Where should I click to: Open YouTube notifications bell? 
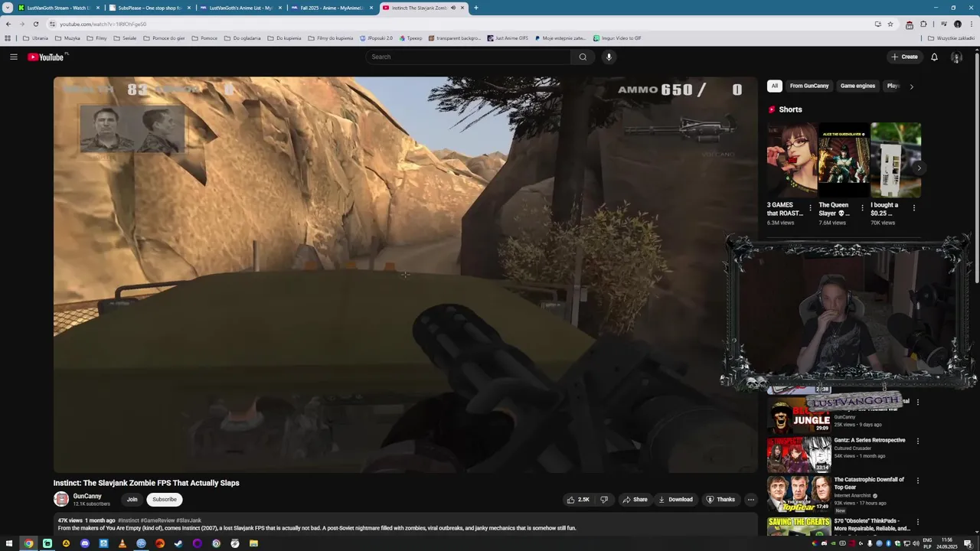(x=934, y=57)
